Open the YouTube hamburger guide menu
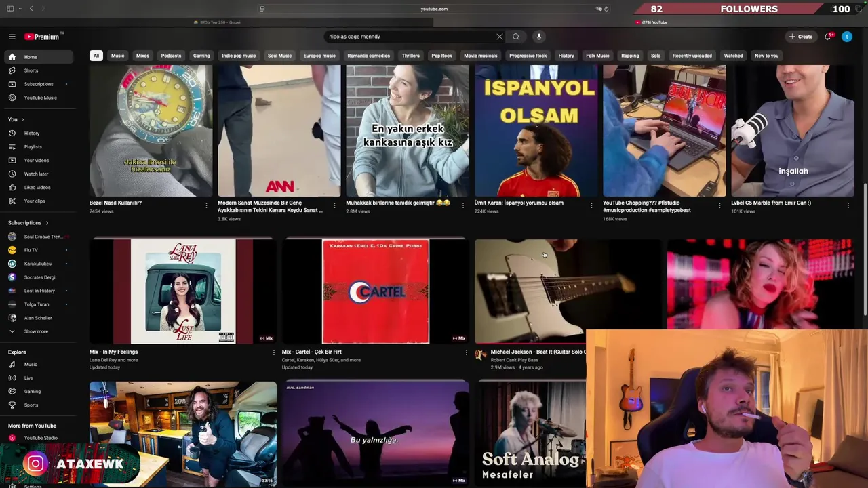Viewport: 868px width, 488px height. point(12,37)
